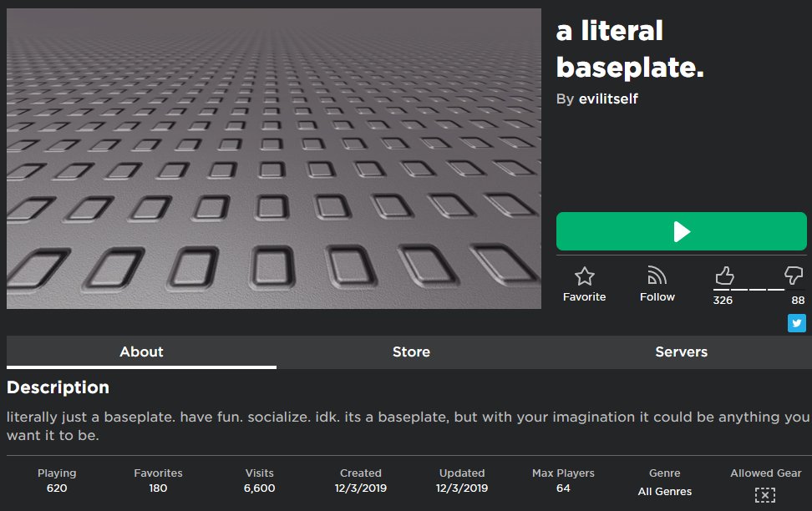Share via the Twitter icon
Image resolution: width=812 pixels, height=511 pixels.
click(x=796, y=323)
